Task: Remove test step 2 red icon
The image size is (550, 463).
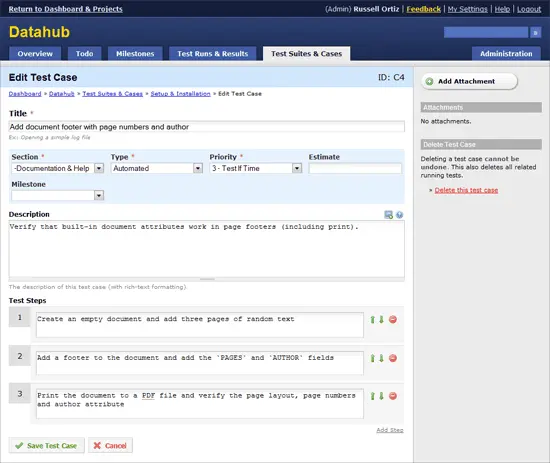Action: (393, 358)
